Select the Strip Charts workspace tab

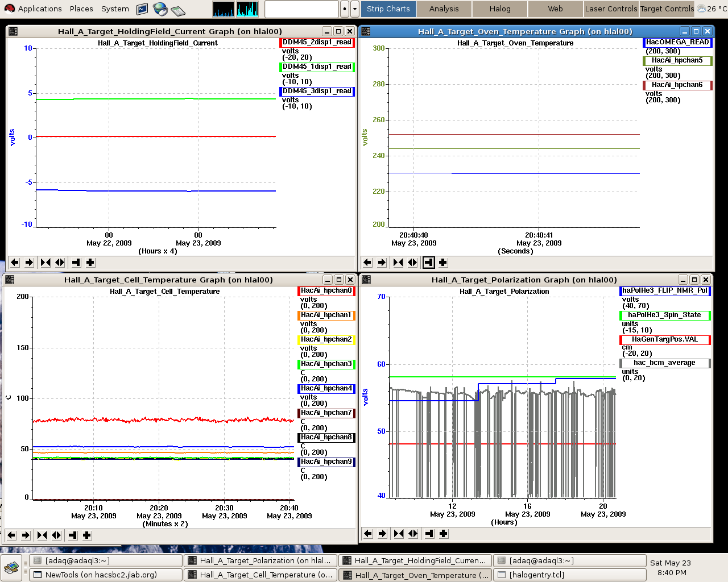click(x=388, y=9)
